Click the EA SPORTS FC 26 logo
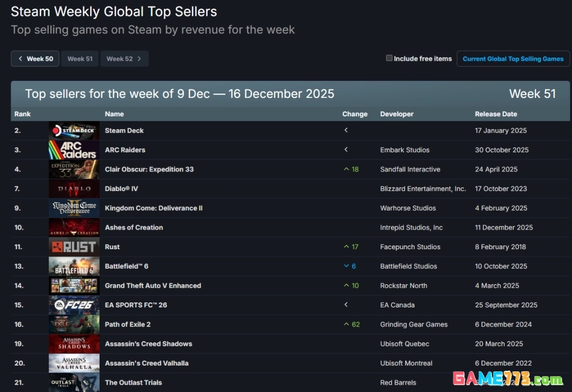This screenshot has width=572, height=392. [74, 305]
